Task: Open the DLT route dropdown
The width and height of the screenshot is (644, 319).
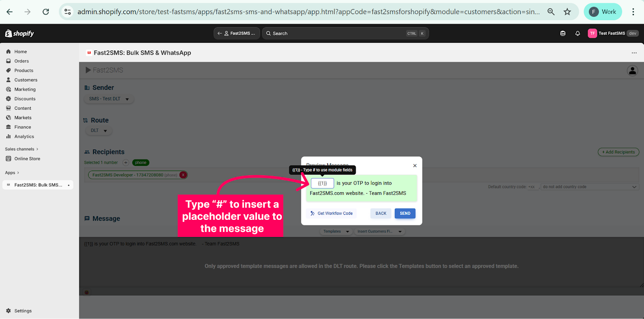Action: (99, 131)
